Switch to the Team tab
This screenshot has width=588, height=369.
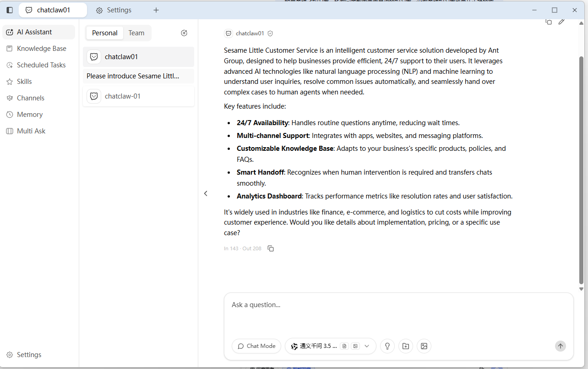pos(136,33)
